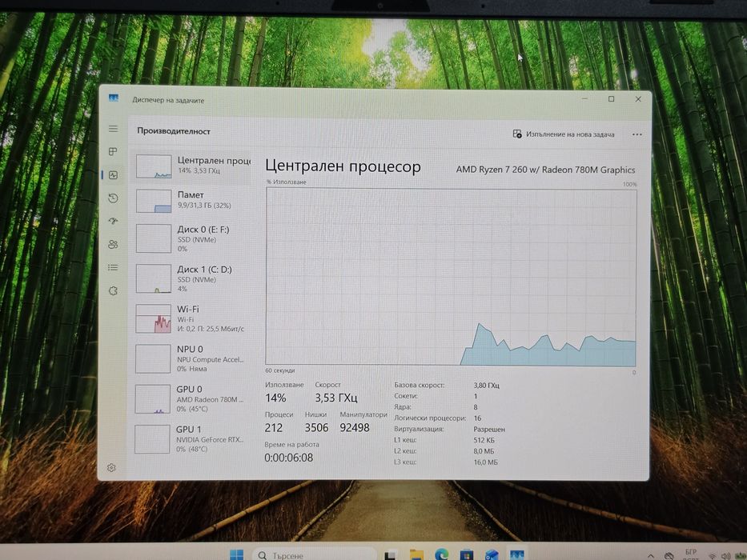Click the uptime value '0:00:06:08'

tap(289, 458)
